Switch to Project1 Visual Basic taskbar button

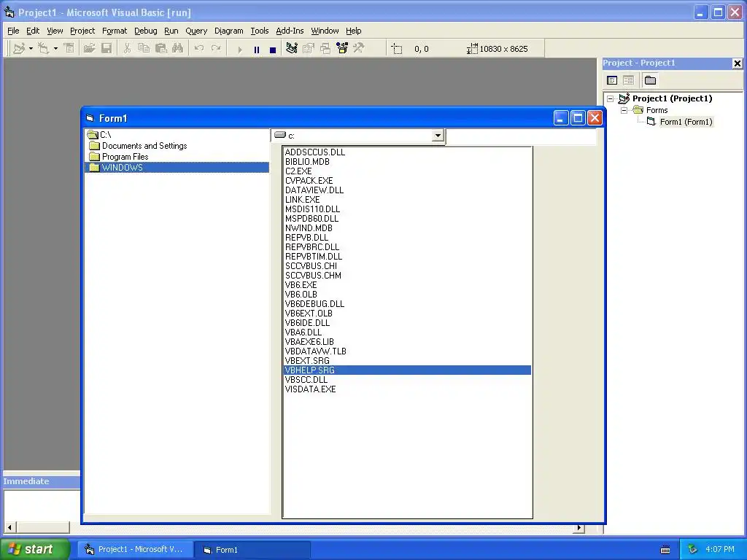tap(135, 550)
